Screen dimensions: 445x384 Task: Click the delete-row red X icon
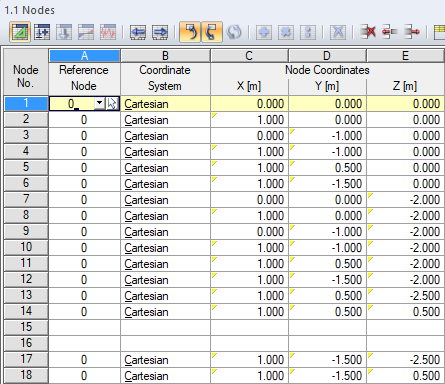click(368, 32)
